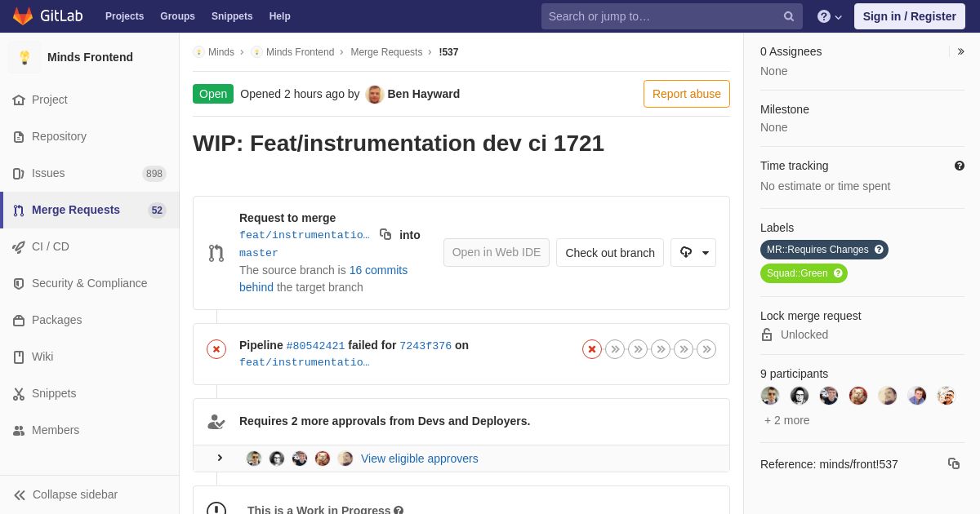Click View eligible approvers link
980x514 pixels.
[x=420, y=459]
